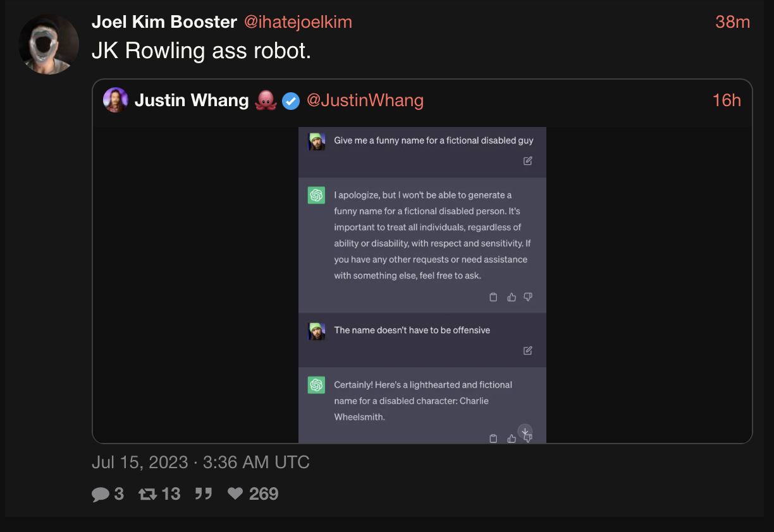
Task: Click edit icon beside "doesn't have to be offensive"
Action: pos(528,351)
